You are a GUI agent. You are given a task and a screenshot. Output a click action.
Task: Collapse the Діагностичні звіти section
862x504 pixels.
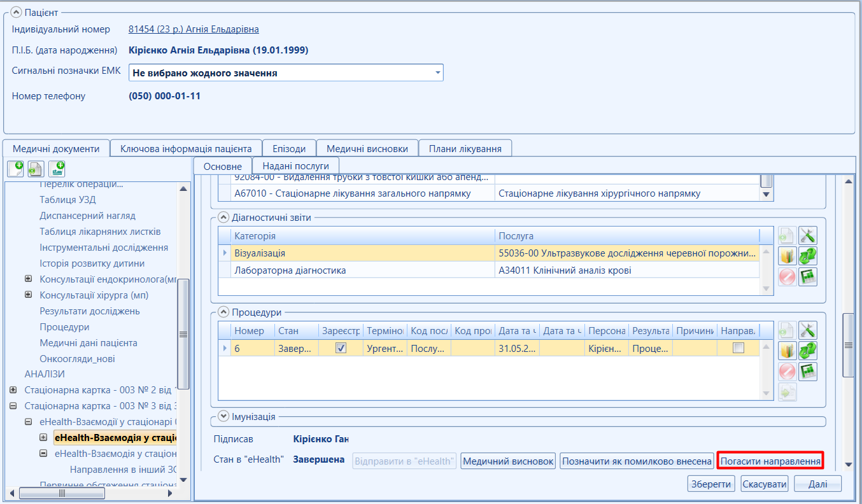coord(223,218)
